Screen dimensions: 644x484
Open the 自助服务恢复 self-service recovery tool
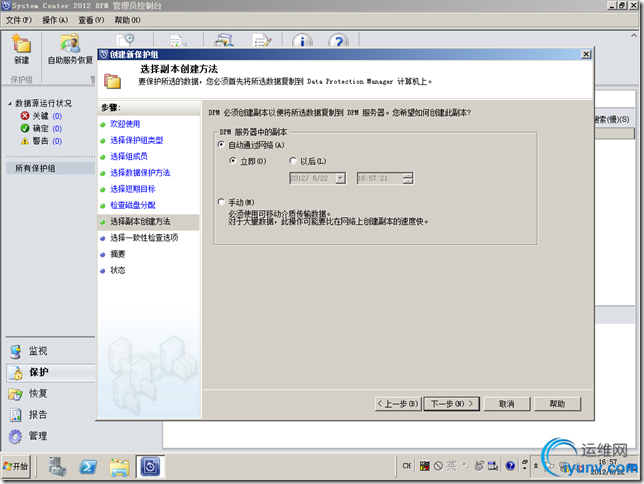[x=70, y=49]
